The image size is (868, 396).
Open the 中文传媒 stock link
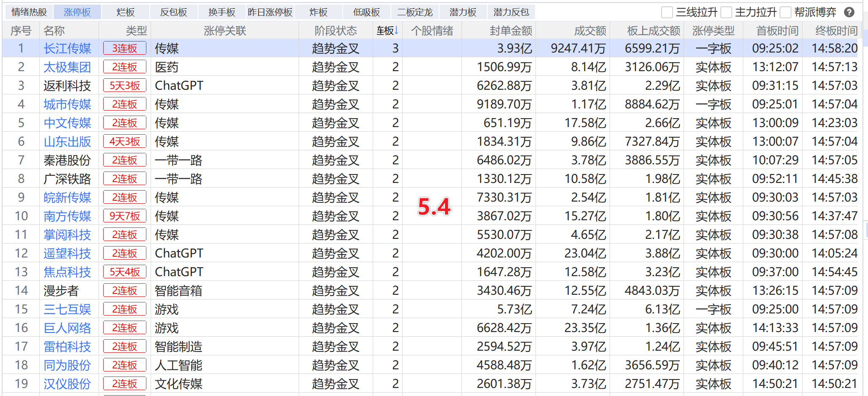point(67,123)
